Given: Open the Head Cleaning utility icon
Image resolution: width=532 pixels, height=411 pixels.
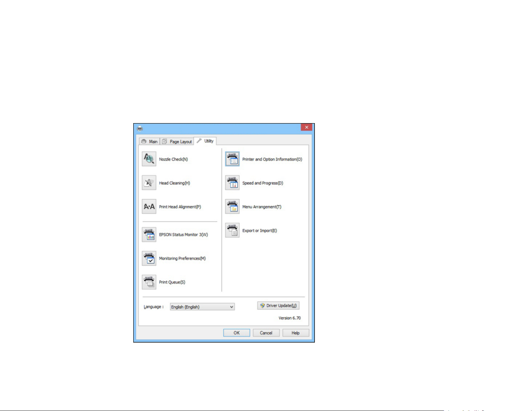Looking at the screenshot, I should tap(149, 183).
